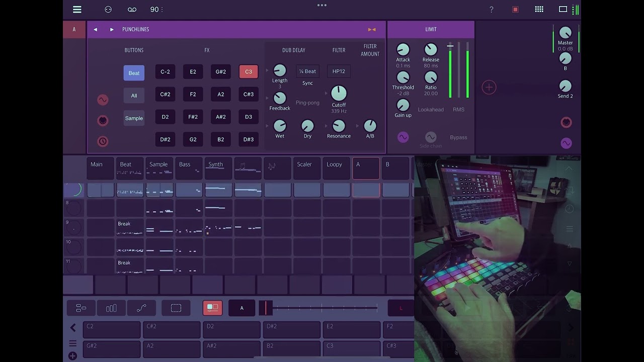Click the green level meter icon
Image resolution: width=644 pixels, height=362 pixels.
(x=576, y=9)
